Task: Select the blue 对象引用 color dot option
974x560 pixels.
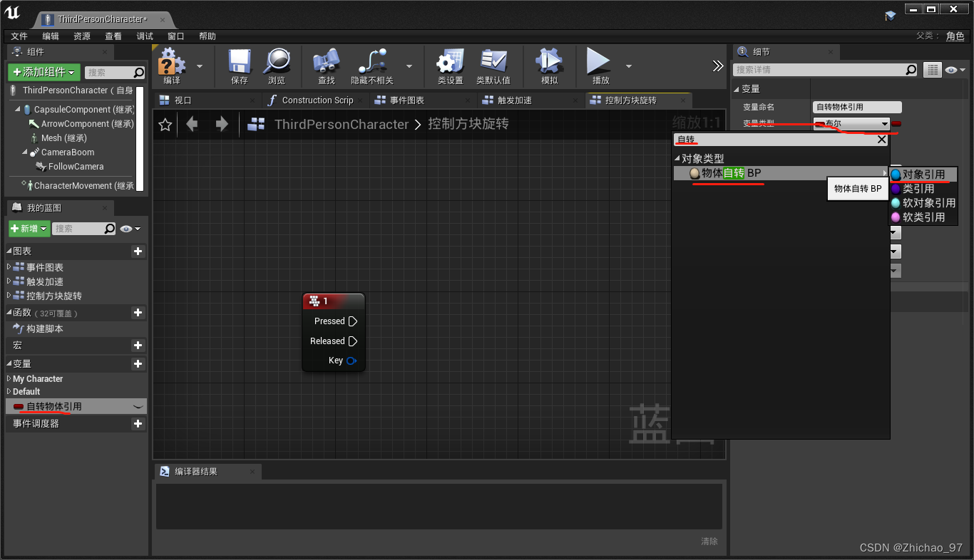Action: pyautogui.click(x=896, y=174)
